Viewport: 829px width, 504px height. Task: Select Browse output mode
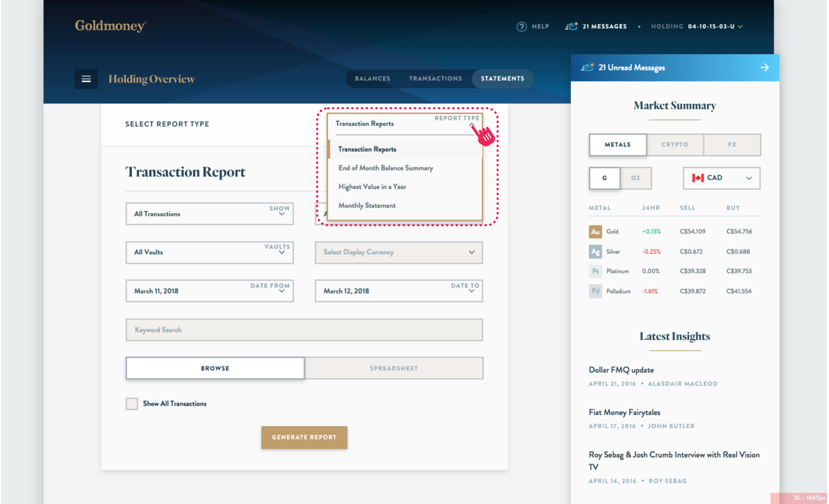pos(215,368)
